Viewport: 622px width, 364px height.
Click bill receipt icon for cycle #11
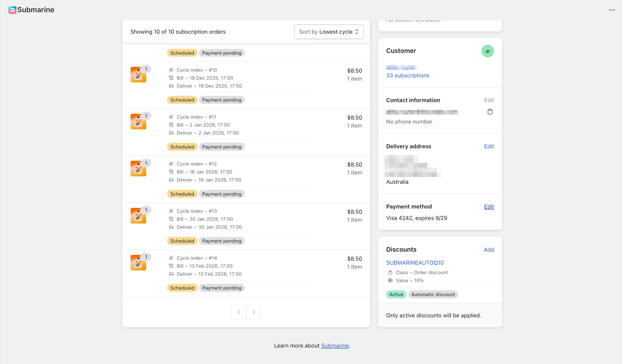pyautogui.click(x=171, y=125)
